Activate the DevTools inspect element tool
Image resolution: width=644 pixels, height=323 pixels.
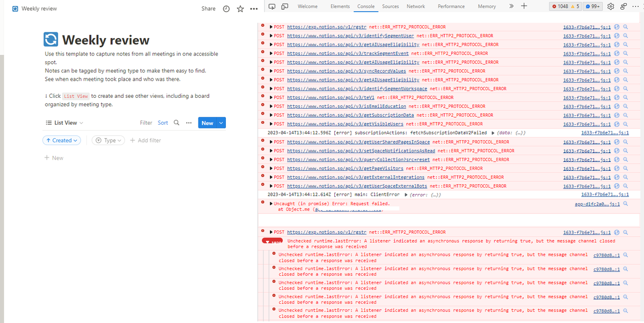(272, 6)
